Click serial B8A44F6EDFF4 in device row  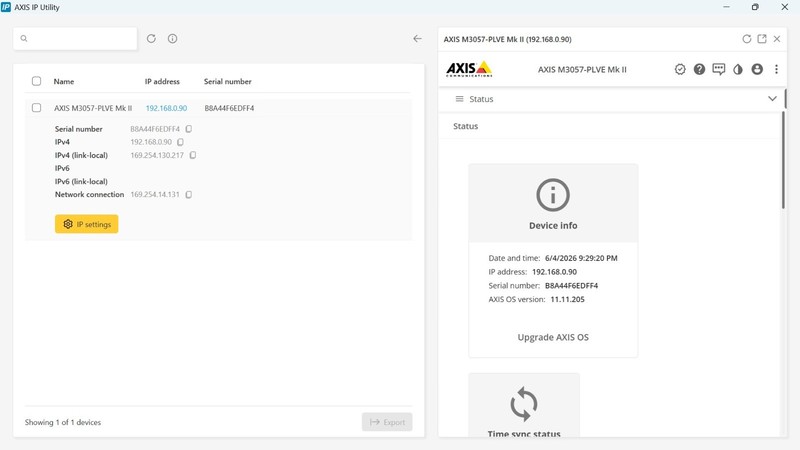pos(229,108)
